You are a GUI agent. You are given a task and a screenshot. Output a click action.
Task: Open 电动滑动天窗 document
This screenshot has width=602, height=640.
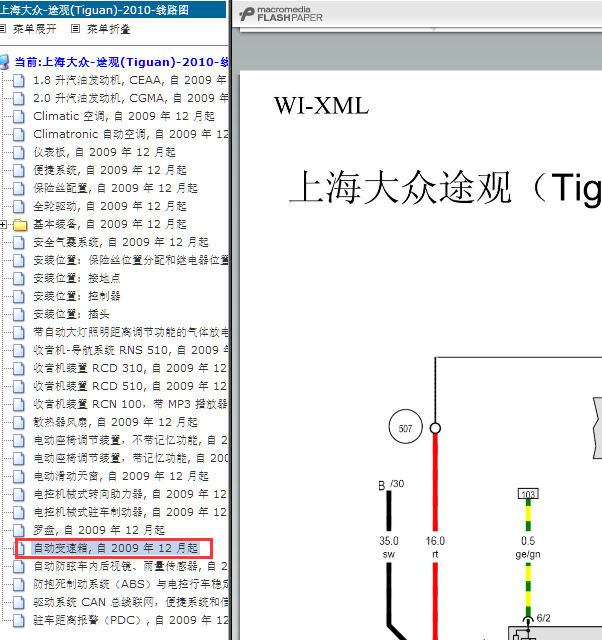[121, 476]
